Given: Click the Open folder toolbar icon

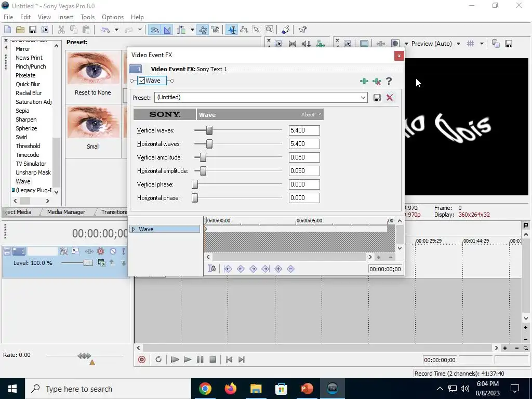Looking at the screenshot, I should [20, 30].
